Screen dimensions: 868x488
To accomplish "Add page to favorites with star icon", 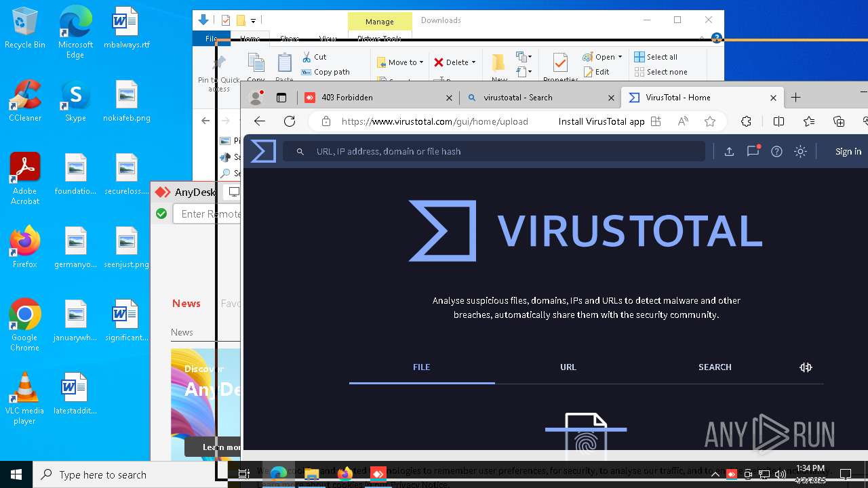I will (x=710, y=121).
